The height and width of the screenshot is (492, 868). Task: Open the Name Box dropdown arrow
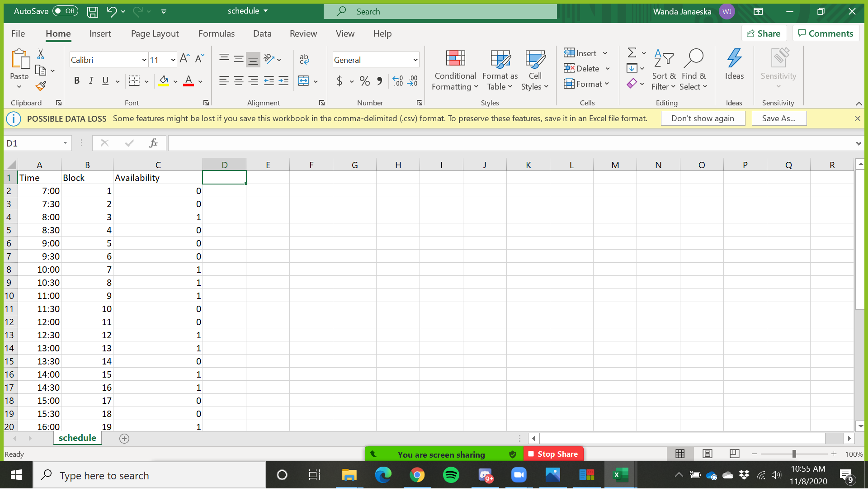tap(65, 143)
